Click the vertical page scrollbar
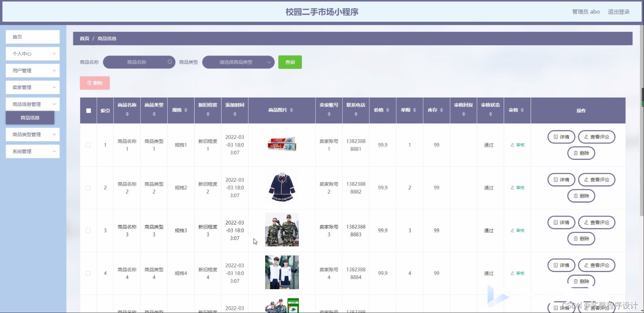644x313 pixels. click(642, 121)
